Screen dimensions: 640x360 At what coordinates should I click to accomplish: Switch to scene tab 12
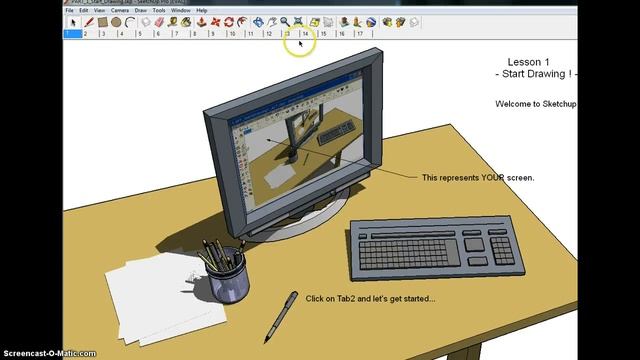(x=272, y=34)
